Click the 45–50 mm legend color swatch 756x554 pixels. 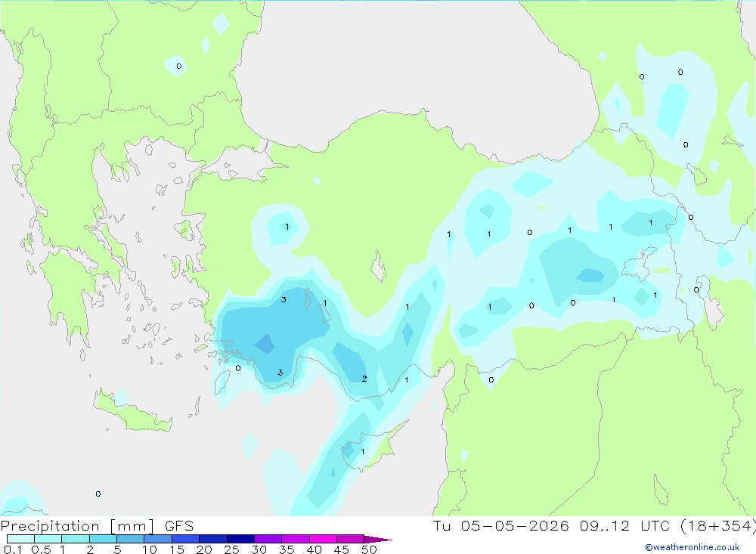coord(350,539)
